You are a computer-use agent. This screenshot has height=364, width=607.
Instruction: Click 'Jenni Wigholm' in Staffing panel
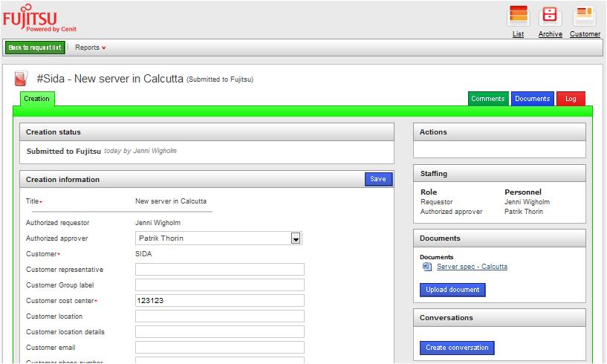[x=527, y=202]
